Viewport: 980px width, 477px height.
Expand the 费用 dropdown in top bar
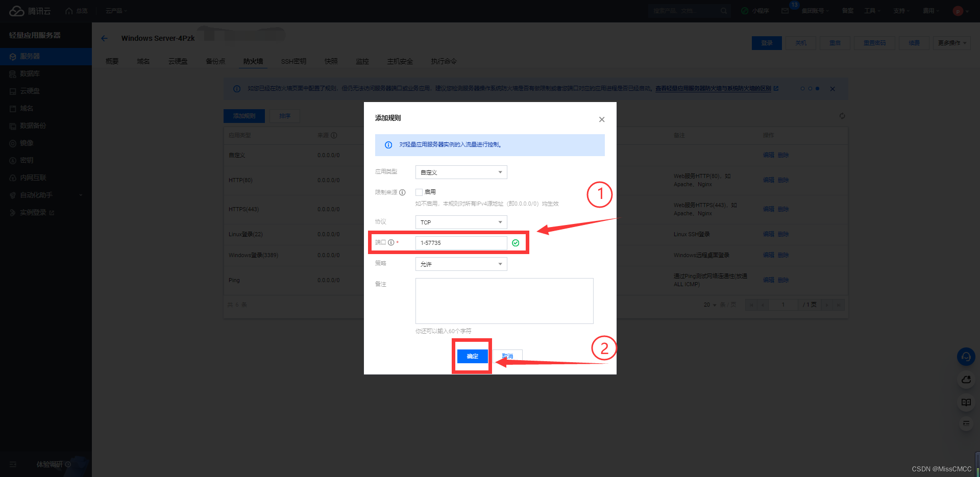931,11
